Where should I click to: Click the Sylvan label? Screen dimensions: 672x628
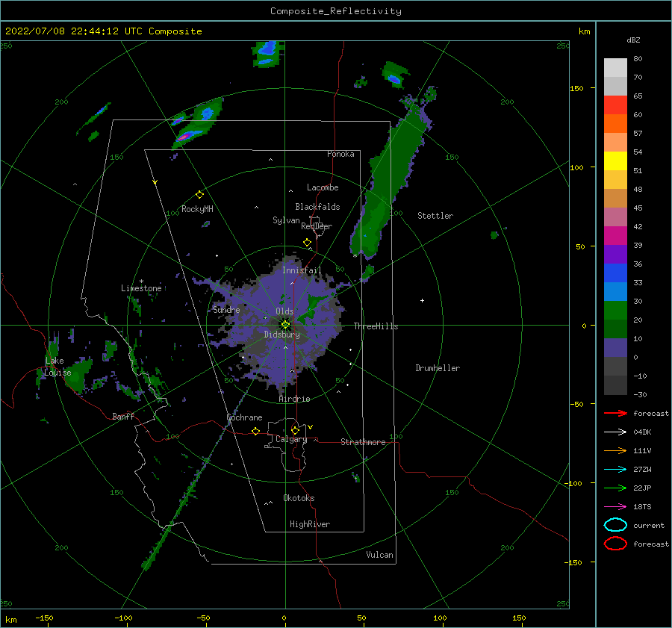point(286,220)
